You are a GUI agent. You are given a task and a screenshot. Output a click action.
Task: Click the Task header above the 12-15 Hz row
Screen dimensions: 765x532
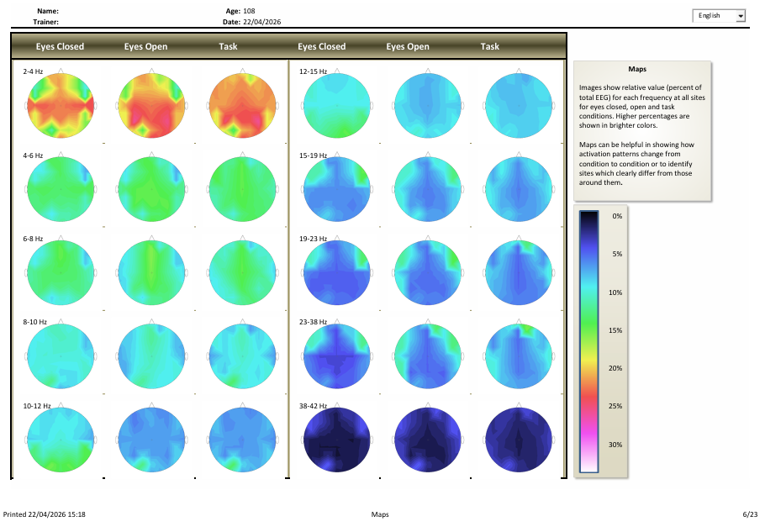[x=490, y=46]
